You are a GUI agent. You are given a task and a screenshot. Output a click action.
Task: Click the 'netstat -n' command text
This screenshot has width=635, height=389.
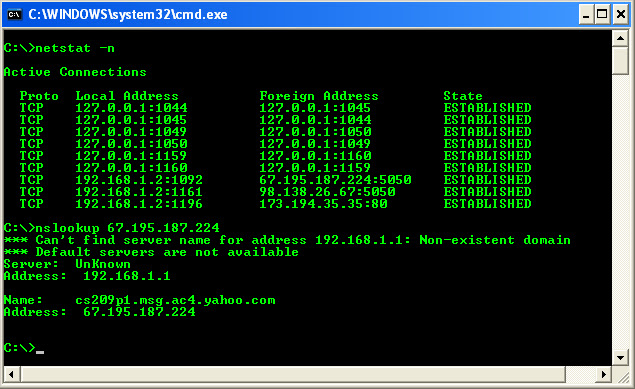[75, 48]
